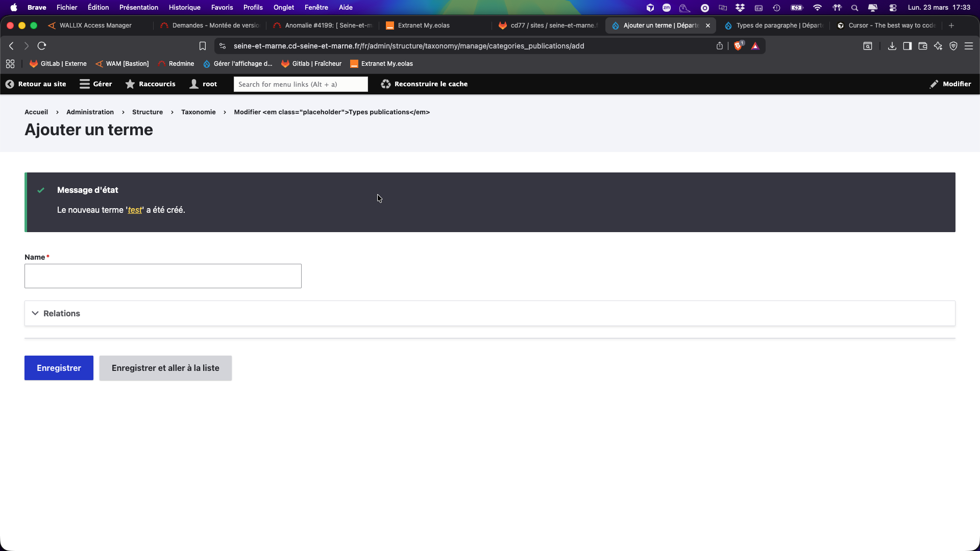Viewport: 980px width, 551px height.
Task: Toggle the sidebar panel icon
Action: pyautogui.click(x=907, y=46)
